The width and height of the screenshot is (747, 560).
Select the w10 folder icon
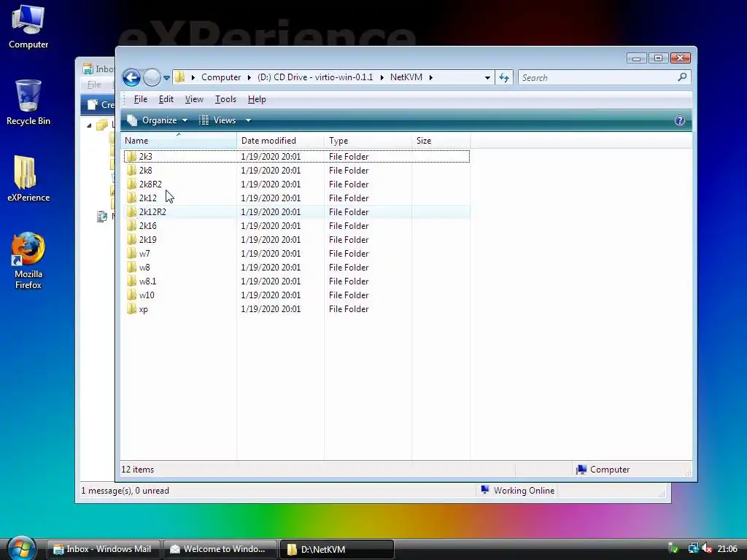[x=131, y=295]
